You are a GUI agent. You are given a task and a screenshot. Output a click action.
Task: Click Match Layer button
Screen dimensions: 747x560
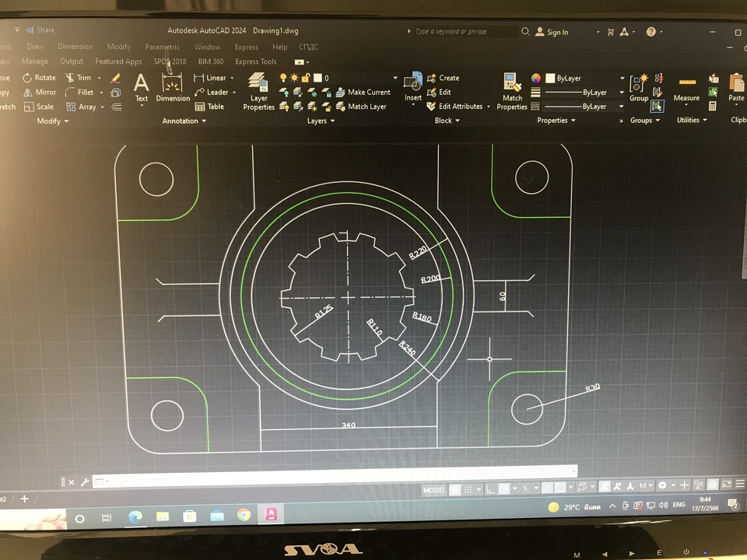coord(362,107)
